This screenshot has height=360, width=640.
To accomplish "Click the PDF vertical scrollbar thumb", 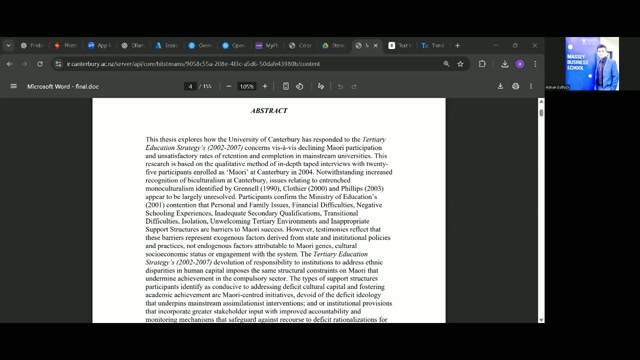I will pos(541,113).
